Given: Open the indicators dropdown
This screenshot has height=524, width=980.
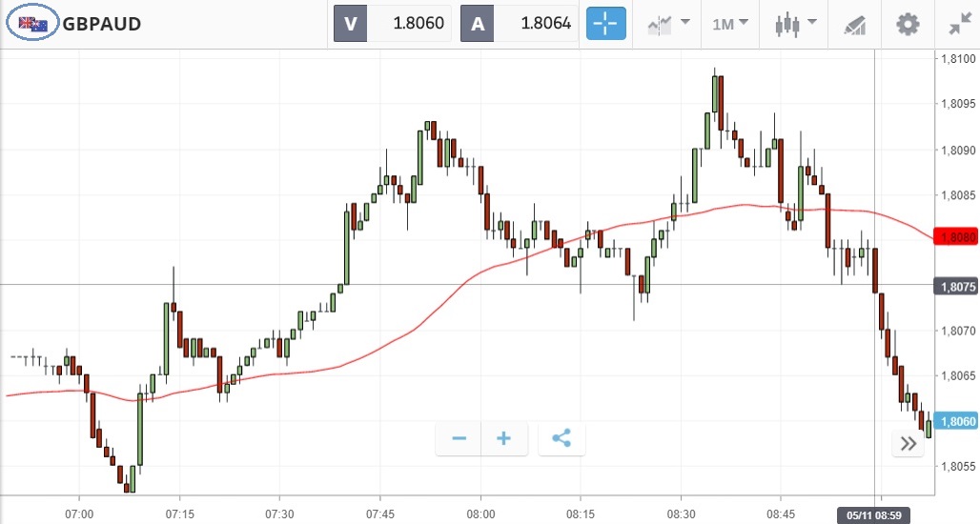Looking at the screenshot, I should pos(668,24).
